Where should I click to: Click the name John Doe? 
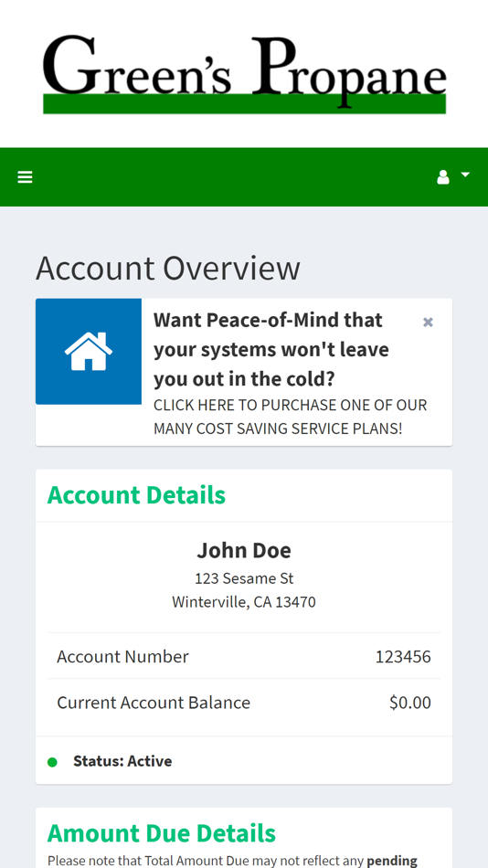(x=244, y=550)
